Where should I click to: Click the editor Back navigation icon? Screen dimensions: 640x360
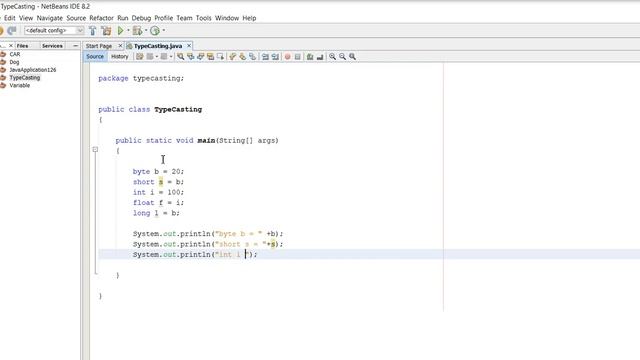[x=150, y=57]
